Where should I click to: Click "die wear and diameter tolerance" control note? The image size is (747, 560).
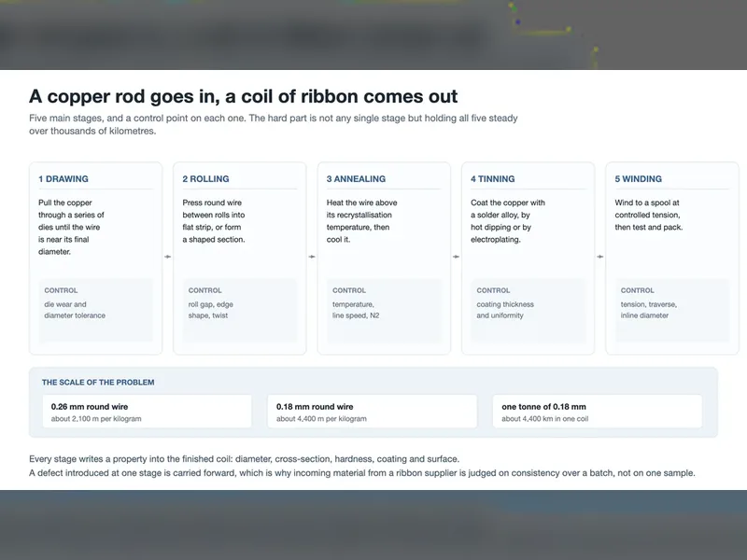point(75,310)
